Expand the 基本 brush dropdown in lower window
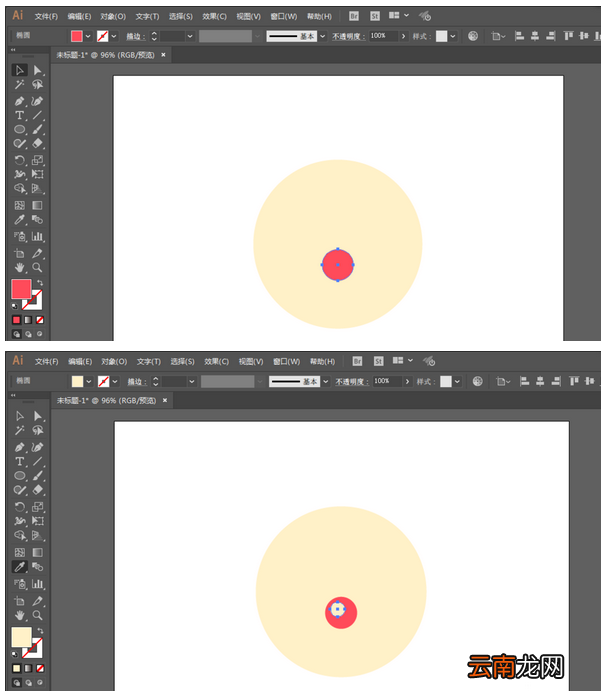This screenshot has height=695, width=601. point(326,381)
